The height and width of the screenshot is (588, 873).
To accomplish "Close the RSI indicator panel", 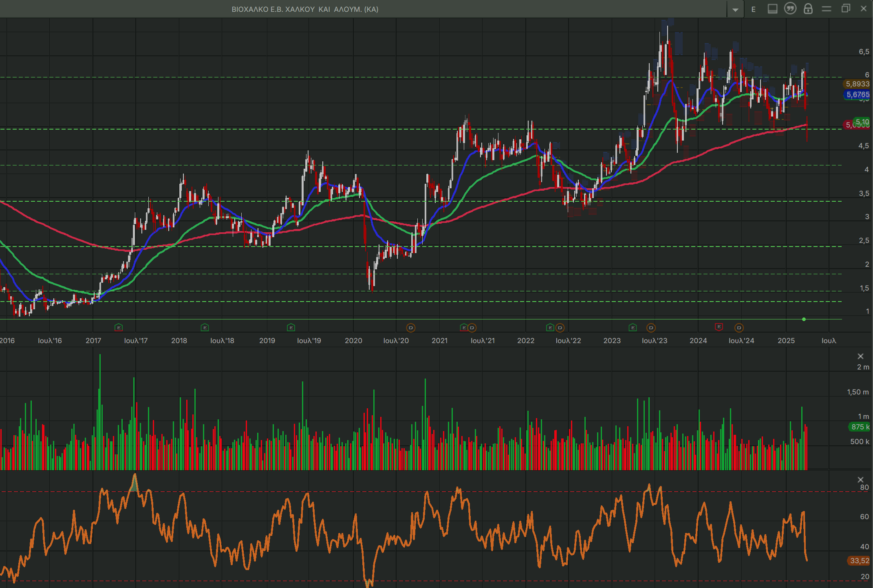I will click(860, 480).
